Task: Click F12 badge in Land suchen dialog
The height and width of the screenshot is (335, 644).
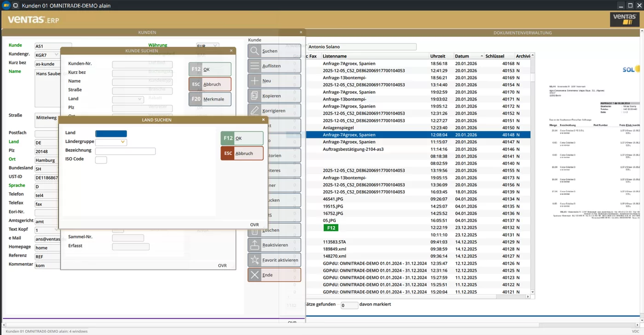Action: click(x=228, y=138)
